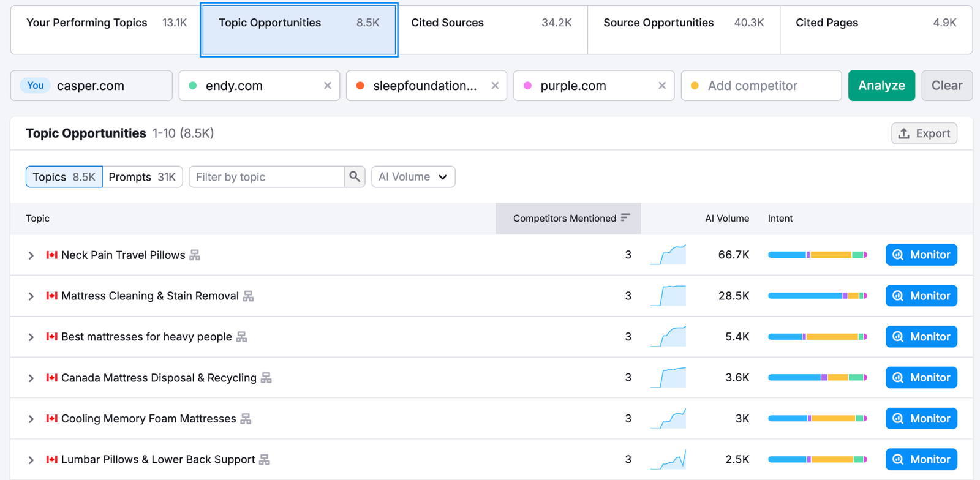Click the green Analyze button
Image resolution: width=980 pixels, height=480 pixels.
881,86
